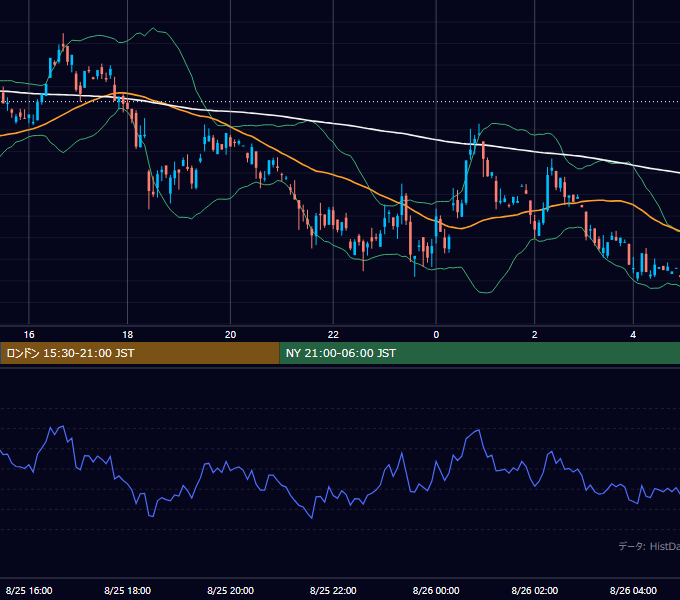Click the 8/26 04:00 date label

click(x=633, y=590)
